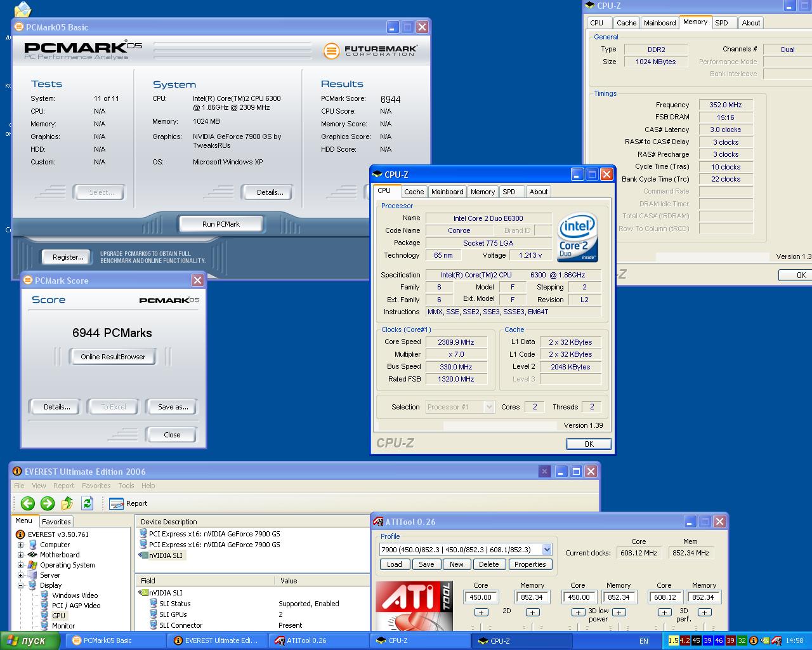This screenshot has height=650, width=812.
Task: Click Run PCMark button
Action: point(221,224)
